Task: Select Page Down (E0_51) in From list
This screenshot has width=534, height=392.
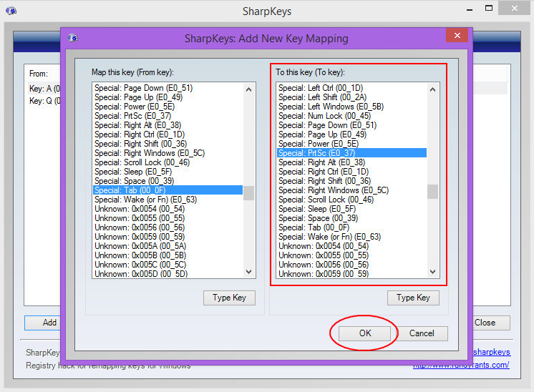Action: (168, 88)
